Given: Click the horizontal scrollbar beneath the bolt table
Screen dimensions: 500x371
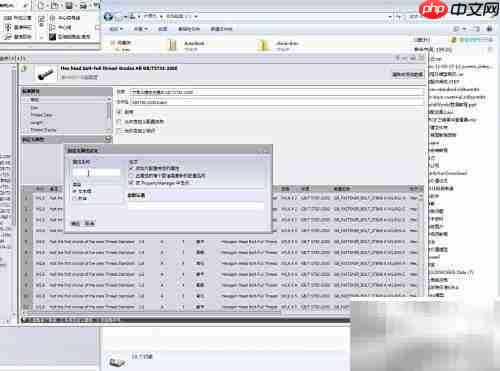Looking at the screenshot, I should 152,313.
